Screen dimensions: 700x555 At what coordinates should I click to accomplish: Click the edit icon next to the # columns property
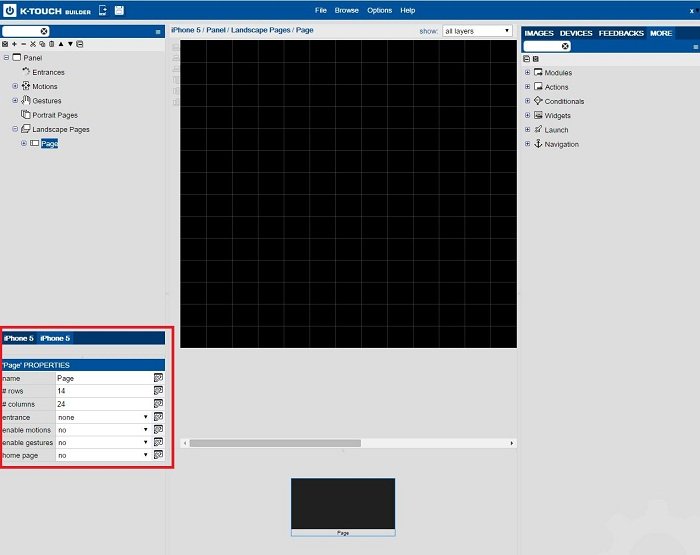158,404
